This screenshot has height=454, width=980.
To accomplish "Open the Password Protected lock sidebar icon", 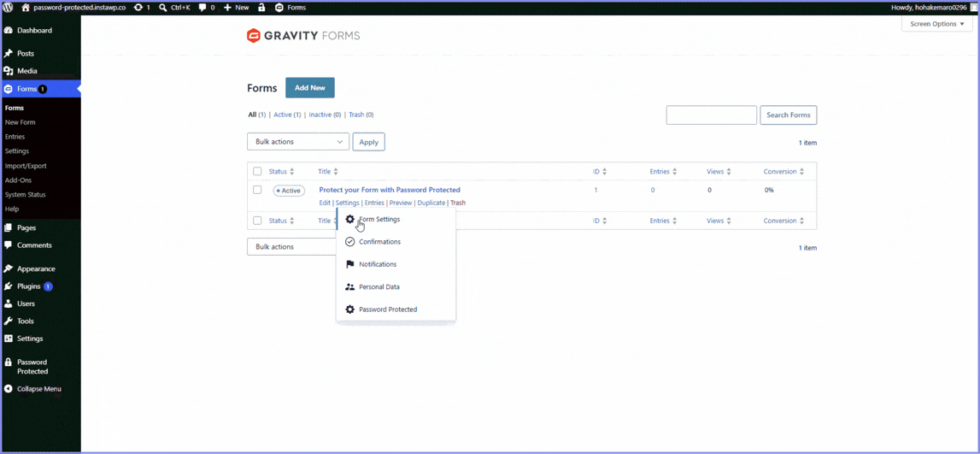I will tap(9, 362).
